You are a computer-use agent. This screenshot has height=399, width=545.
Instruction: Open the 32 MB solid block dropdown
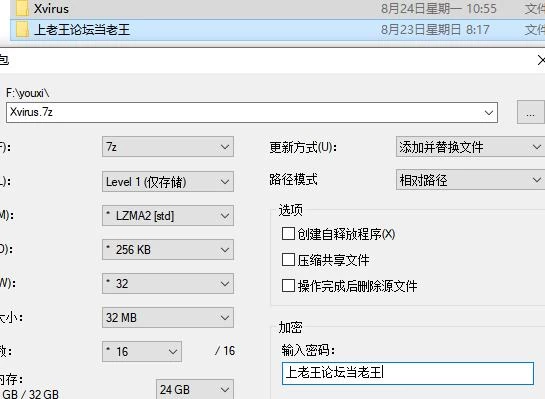tap(168, 317)
